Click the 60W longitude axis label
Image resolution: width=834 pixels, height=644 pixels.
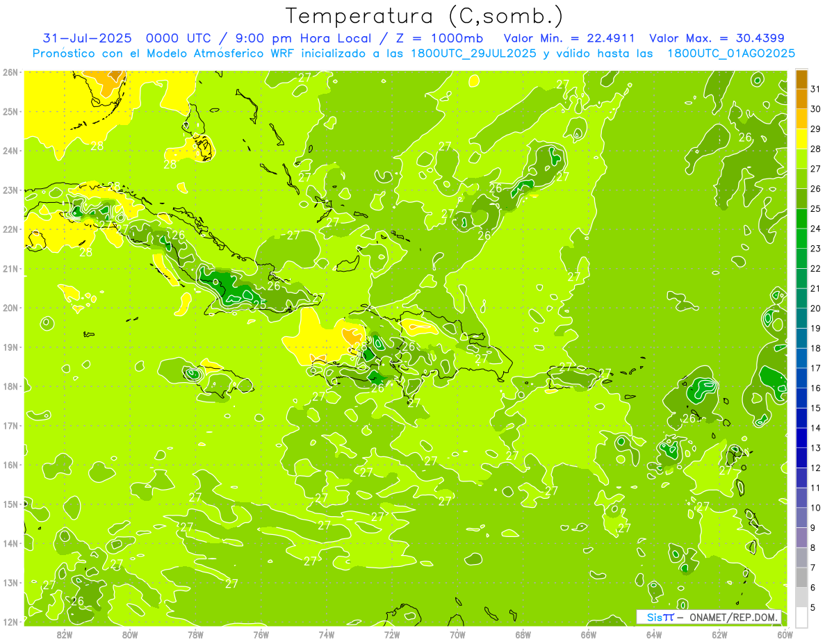pyautogui.click(x=785, y=634)
